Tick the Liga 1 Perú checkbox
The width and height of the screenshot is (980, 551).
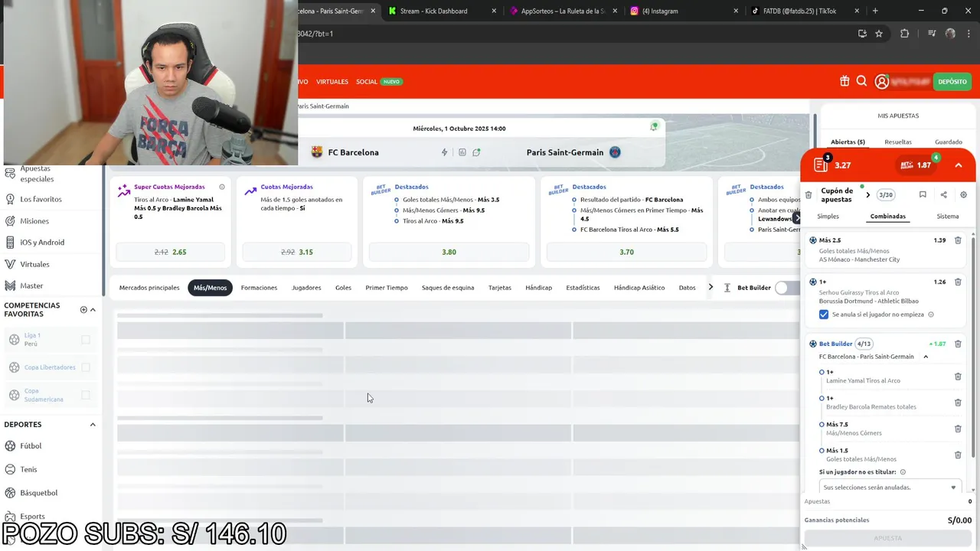coord(86,340)
